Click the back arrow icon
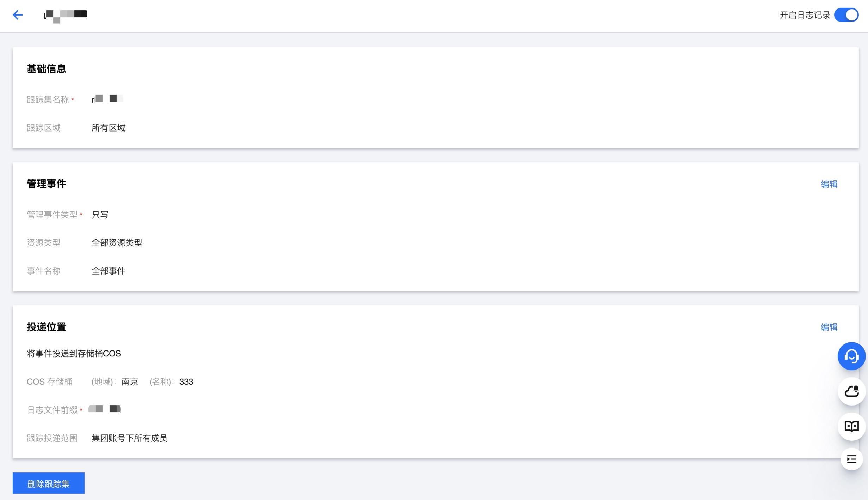Image resolution: width=868 pixels, height=500 pixels. pyautogui.click(x=18, y=15)
